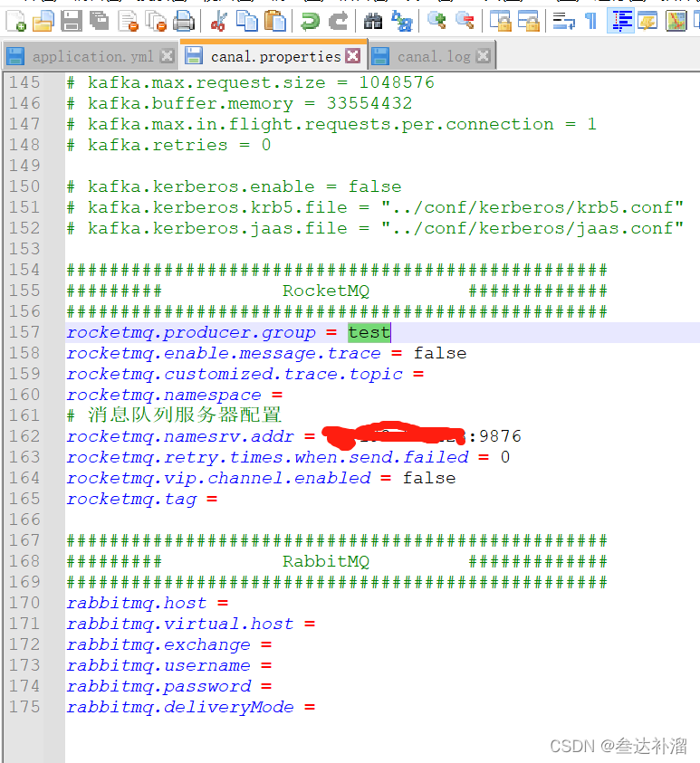Click 'rocketmq.producer.group' key
The width and height of the screenshot is (700, 763).
click(x=191, y=333)
